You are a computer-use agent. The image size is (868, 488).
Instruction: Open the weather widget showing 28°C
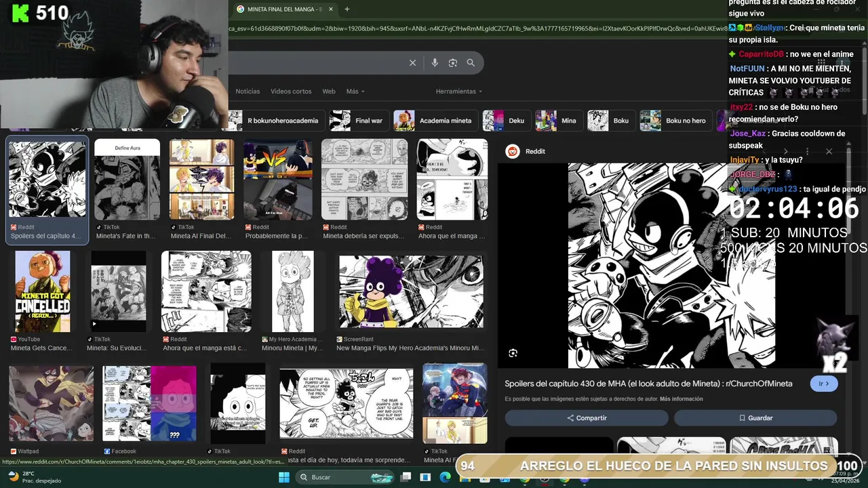[x=33, y=477]
